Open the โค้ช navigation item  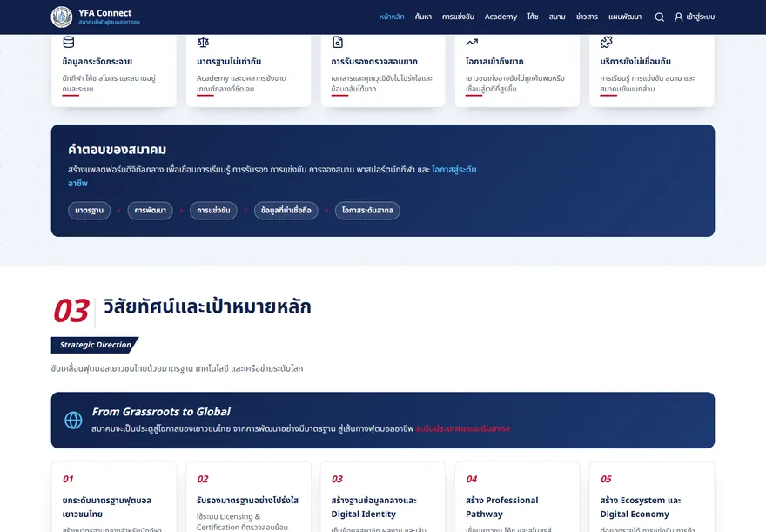(533, 17)
